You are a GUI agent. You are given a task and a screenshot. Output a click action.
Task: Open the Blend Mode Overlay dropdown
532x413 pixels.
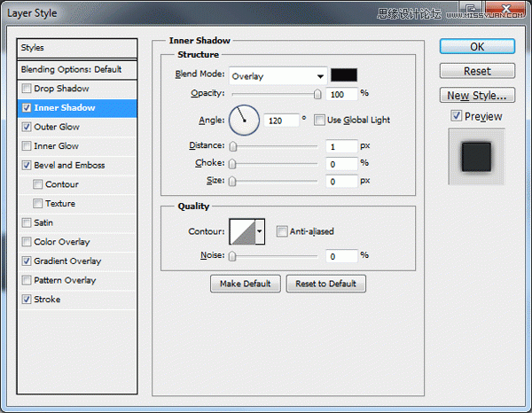278,75
